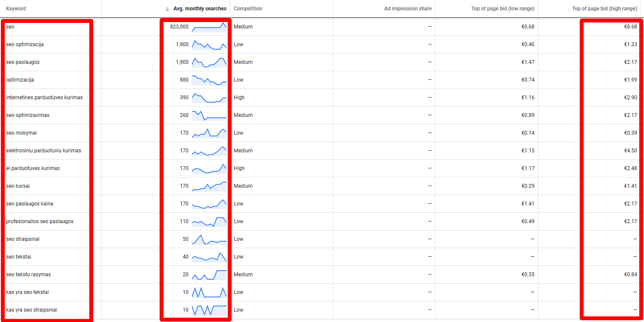Viewport: 644px width, 322px height.
Task: Click the €2.90 high range bid
Action: pyautogui.click(x=630, y=98)
